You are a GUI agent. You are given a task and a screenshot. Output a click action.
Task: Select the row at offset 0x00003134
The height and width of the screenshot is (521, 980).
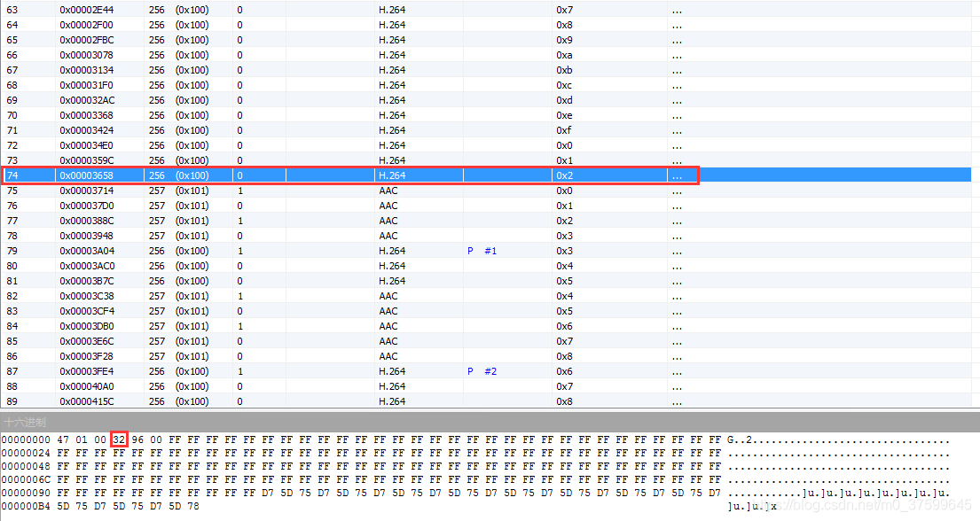point(486,70)
